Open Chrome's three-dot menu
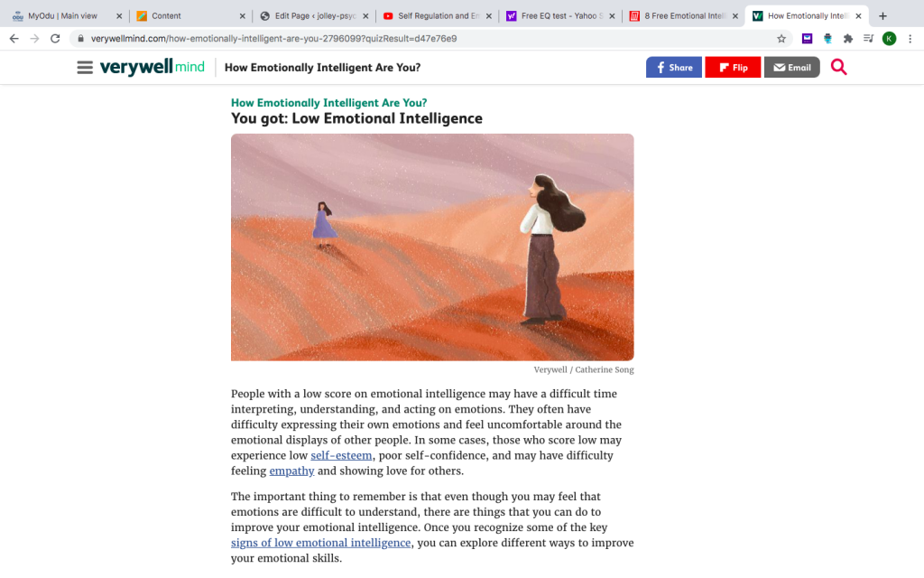Image resolution: width=924 pixels, height=578 pixels. 910,39
